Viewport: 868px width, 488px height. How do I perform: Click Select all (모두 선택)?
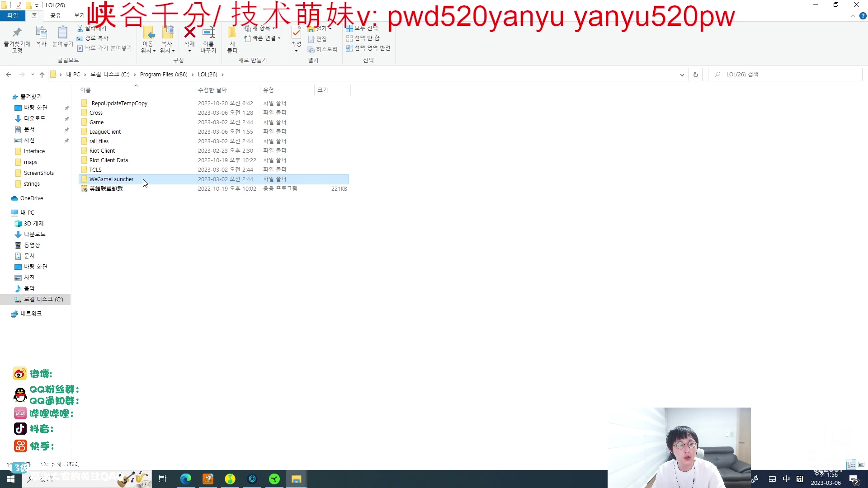[362, 28]
